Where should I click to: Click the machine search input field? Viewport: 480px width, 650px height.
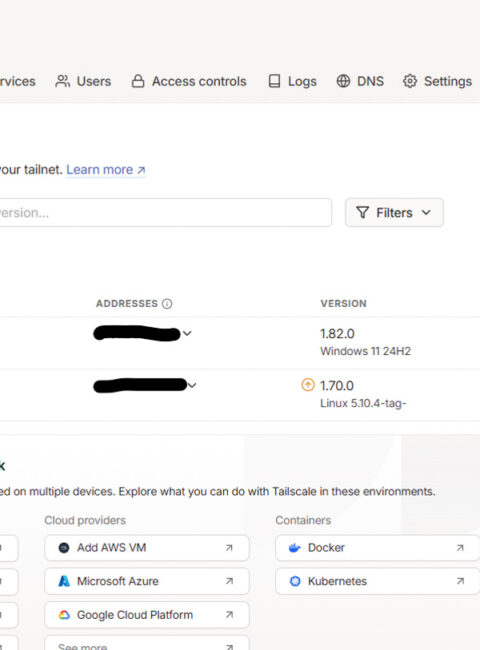165,213
